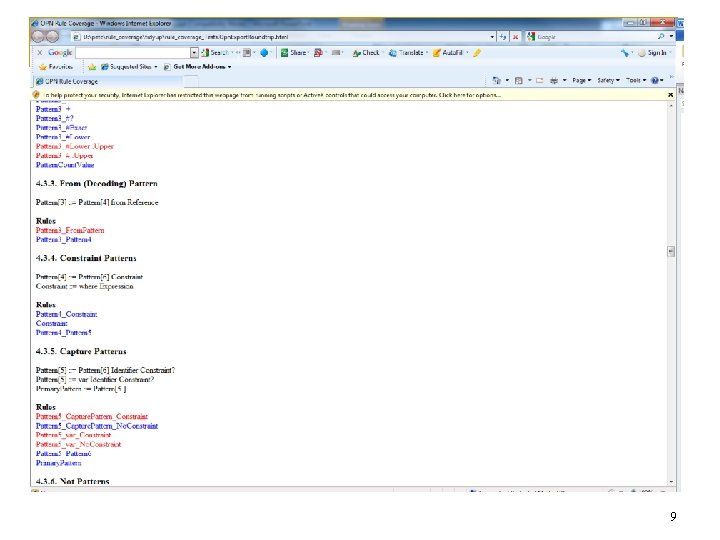
Task: Dismiss the security information bar
Action: (670, 95)
